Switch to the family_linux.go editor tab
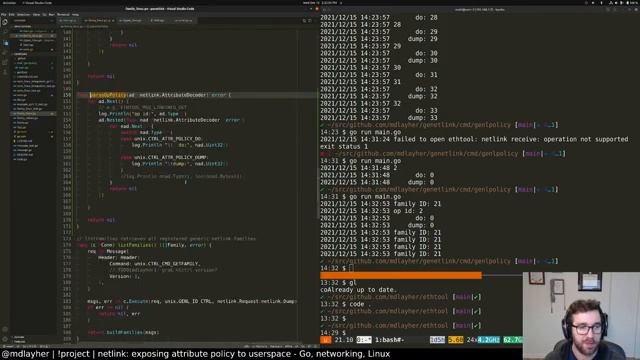640x360 pixels. pos(99,20)
